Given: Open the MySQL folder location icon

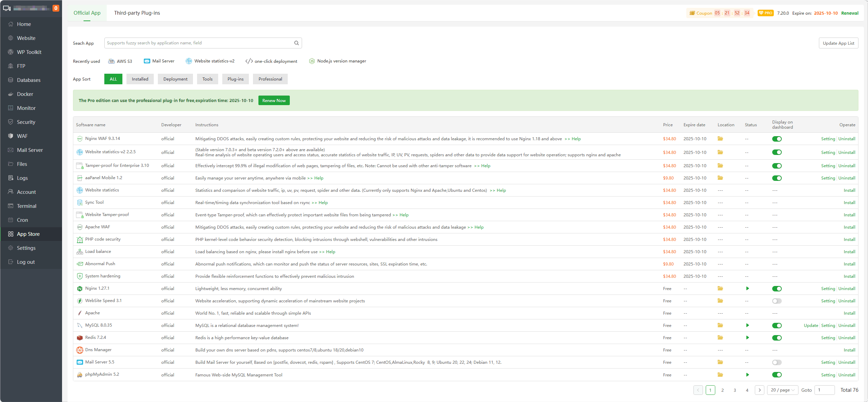Looking at the screenshot, I should [x=720, y=325].
